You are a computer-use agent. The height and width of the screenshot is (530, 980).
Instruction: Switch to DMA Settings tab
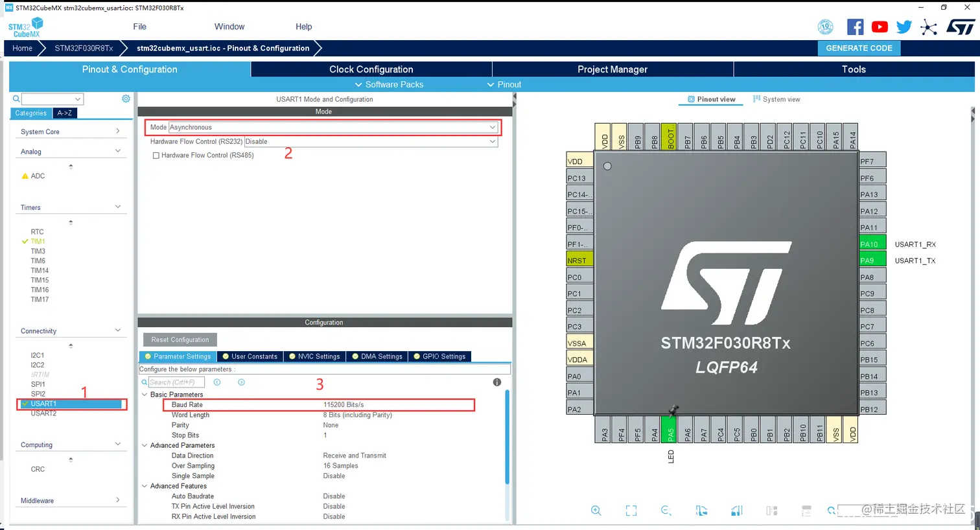[x=377, y=356]
